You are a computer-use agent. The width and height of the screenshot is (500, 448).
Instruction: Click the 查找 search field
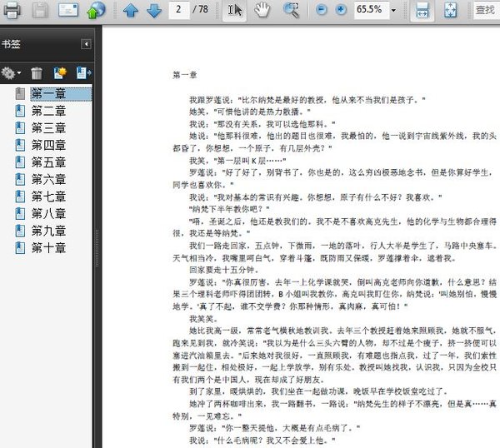(x=487, y=10)
